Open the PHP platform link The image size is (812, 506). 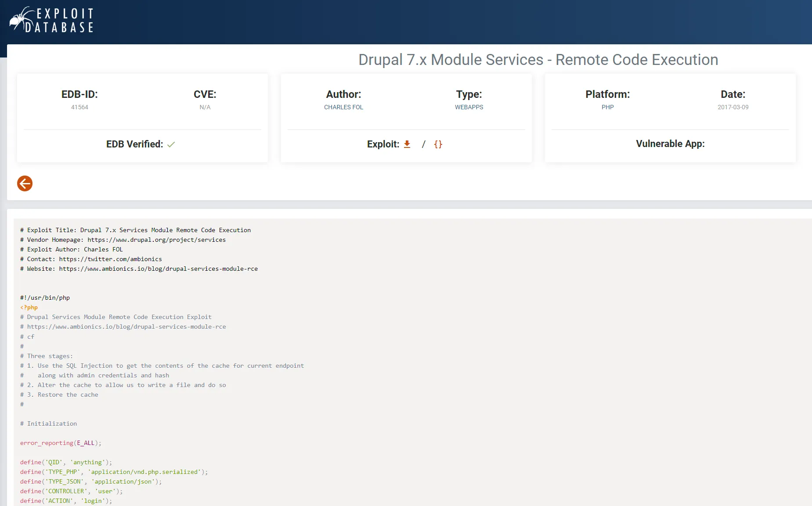coord(608,107)
